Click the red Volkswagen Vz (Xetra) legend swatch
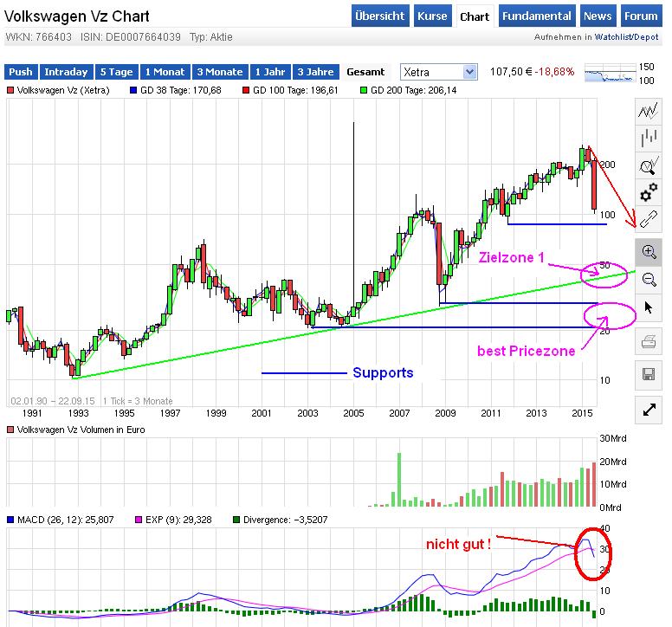This screenshot has width=672, height=627. (10, 90)
